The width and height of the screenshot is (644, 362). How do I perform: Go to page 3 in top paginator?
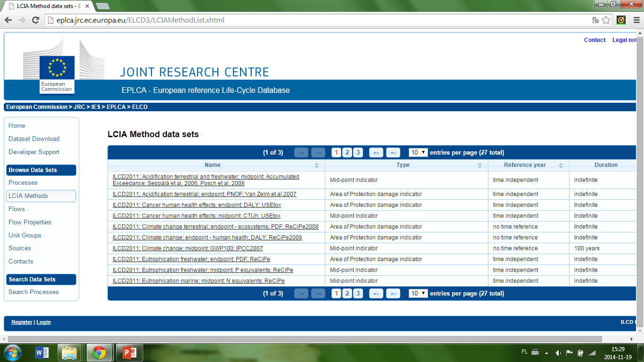(x=358, y=152)
